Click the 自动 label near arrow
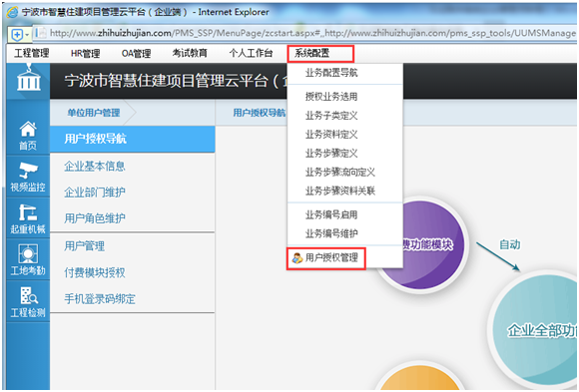This screenshot has width=579, height=392. pos(510,244)
